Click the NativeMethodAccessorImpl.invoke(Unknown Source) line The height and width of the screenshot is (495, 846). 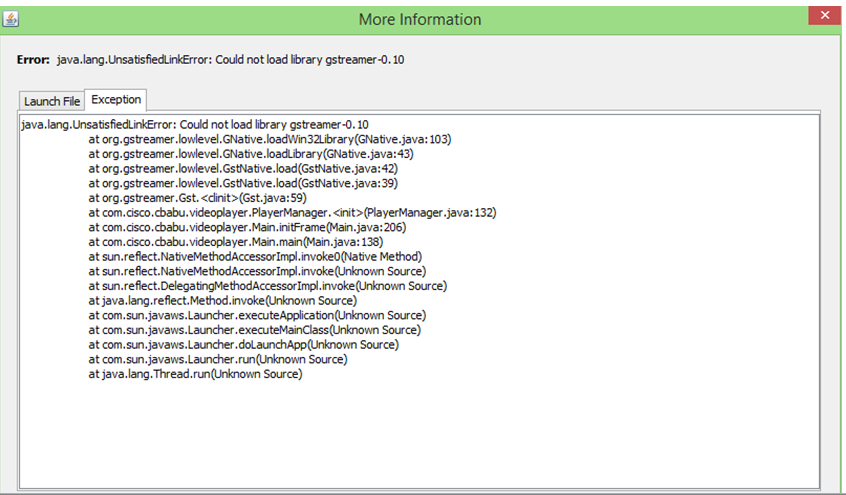point(257,271)
